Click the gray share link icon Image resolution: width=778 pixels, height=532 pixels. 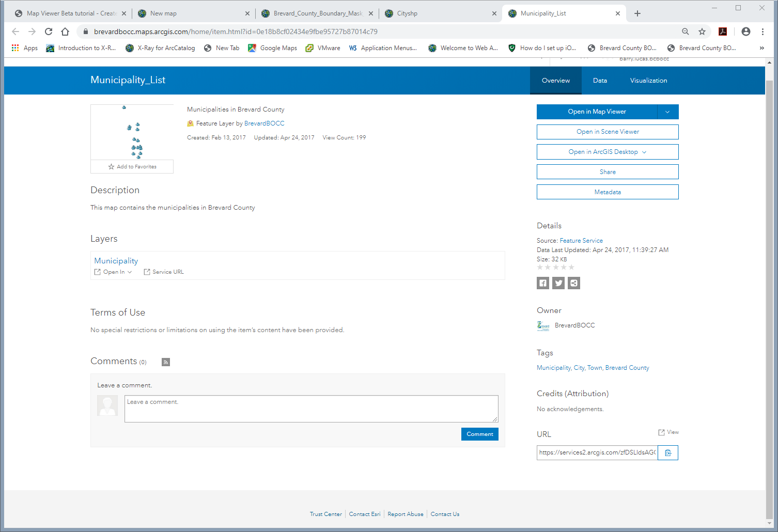pos(574,283)
